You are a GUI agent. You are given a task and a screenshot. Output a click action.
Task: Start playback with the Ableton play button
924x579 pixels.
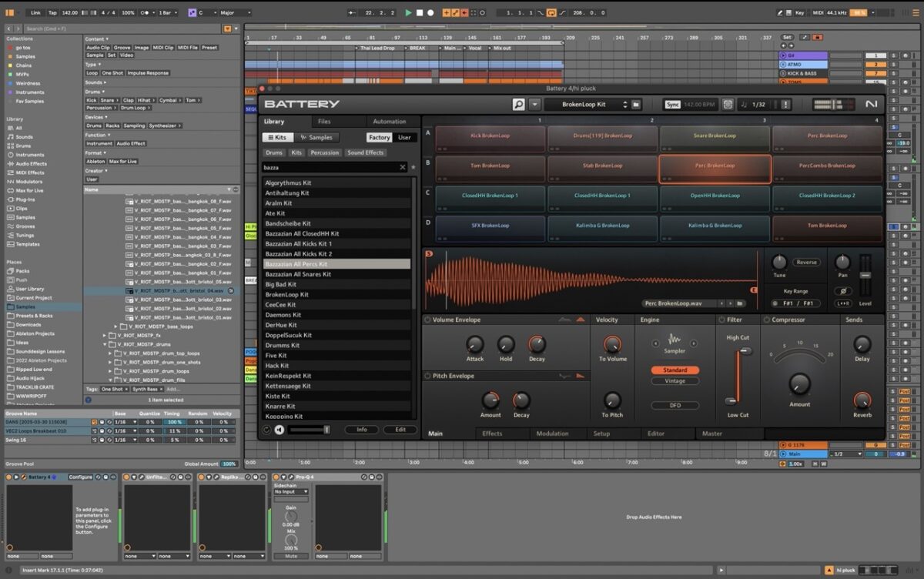click(408, 13)
